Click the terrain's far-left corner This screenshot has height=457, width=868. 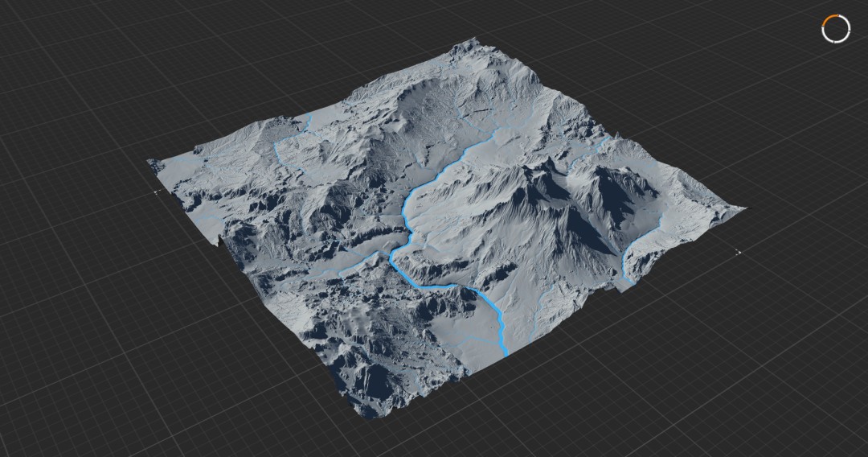[x=151, y=162]
